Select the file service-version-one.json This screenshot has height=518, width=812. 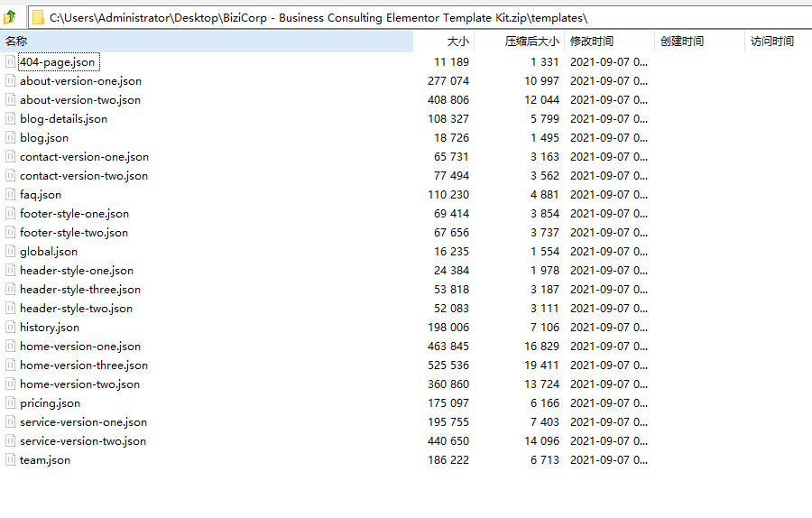click(83, 422)
